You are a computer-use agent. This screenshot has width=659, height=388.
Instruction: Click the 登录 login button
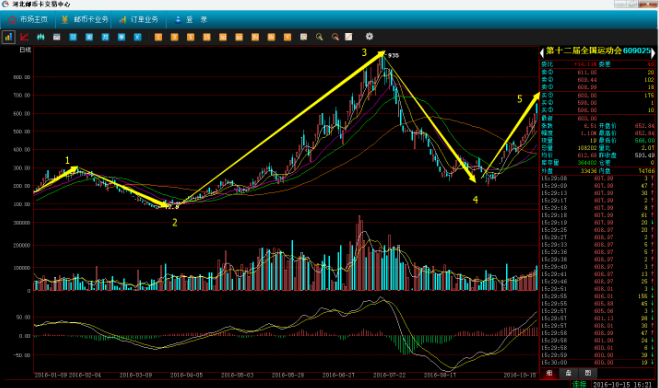pyautogui.click(x=191, y=19)
